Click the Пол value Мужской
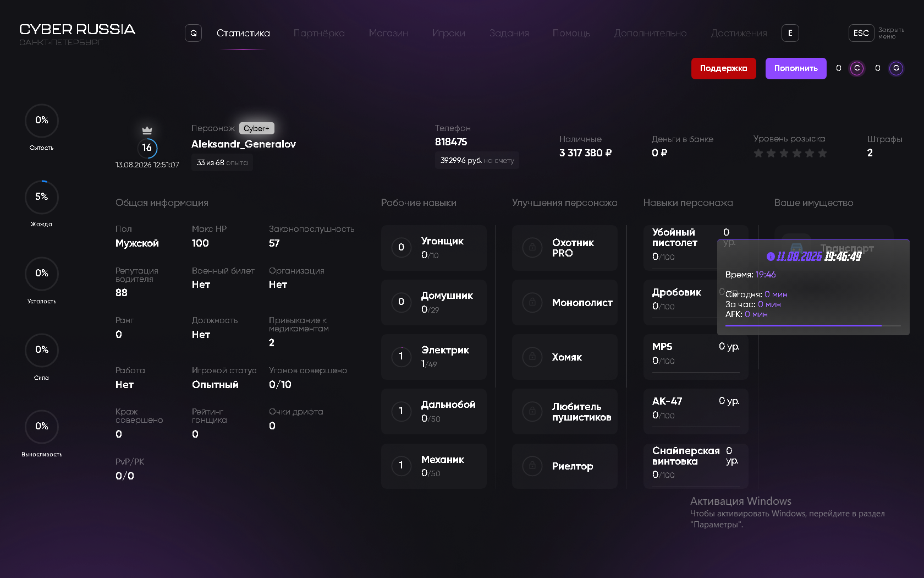The image size is (924, 578). (137, 243)
